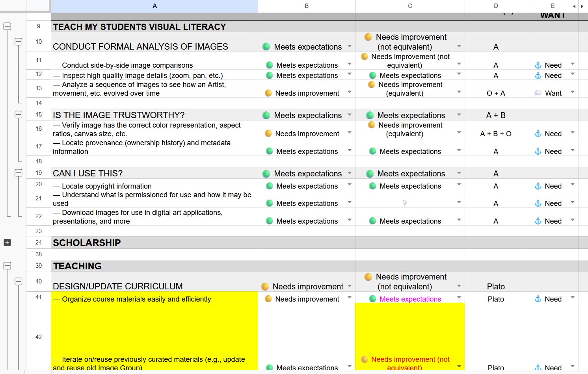Click 'Download images for use' cell in row 22
Image resolution: width=588 pixels, height=374 pixels.
point(154,217)
